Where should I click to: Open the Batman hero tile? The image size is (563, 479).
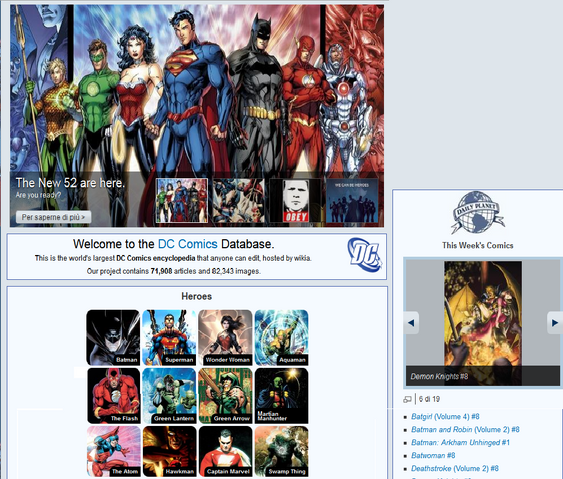pyautogui.click(x=113, y=338)
